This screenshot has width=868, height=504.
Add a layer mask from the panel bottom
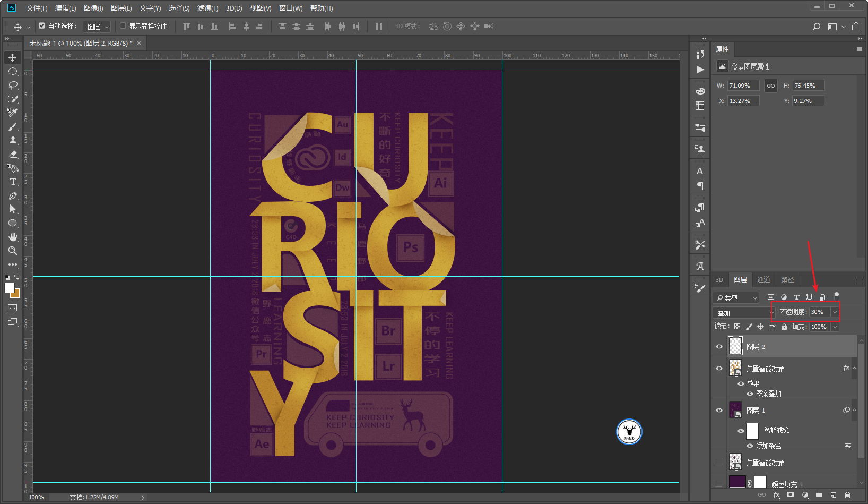click(x=791, y=495)
